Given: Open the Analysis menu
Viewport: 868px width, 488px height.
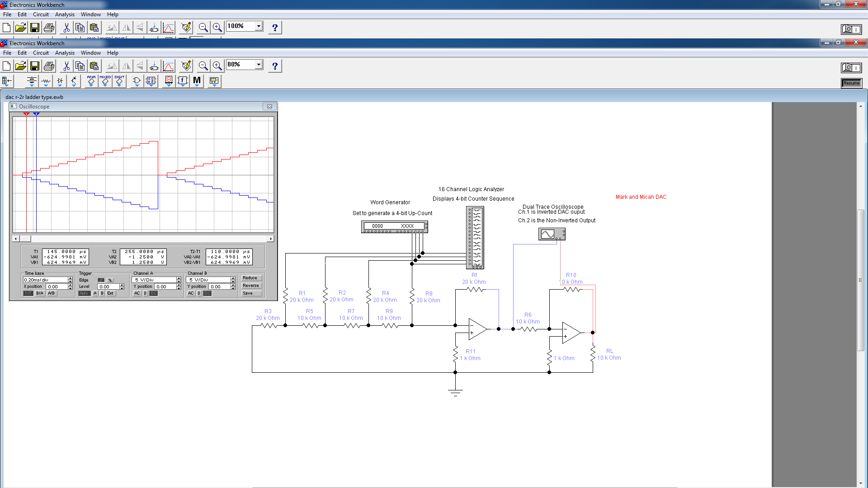Looking at the screenshot, I should (x=64, y=52).
